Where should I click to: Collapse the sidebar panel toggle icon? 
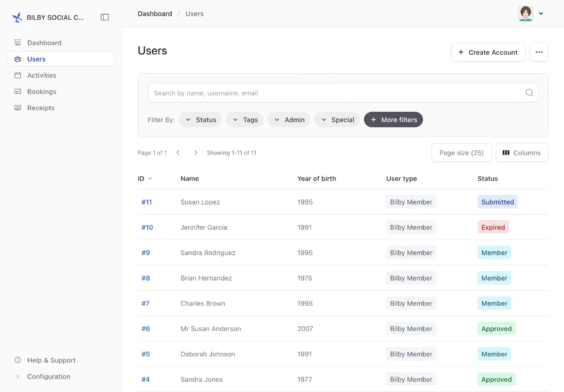coord(105,17)
